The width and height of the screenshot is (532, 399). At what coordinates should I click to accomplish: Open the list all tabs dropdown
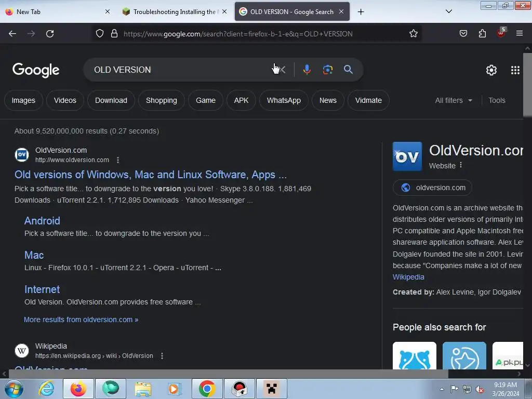coord(448,11)
